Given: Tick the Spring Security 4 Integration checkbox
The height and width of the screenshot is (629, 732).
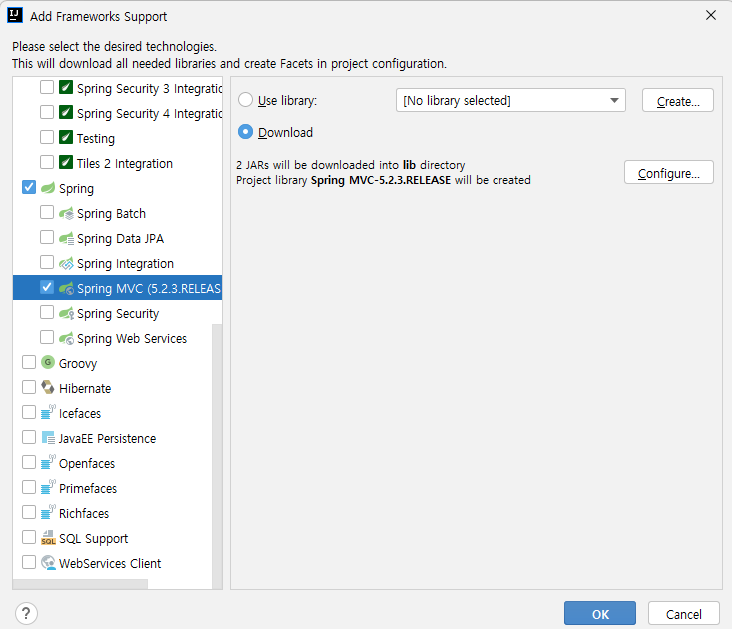Looking at the screenshot, I should coord(47,112).
